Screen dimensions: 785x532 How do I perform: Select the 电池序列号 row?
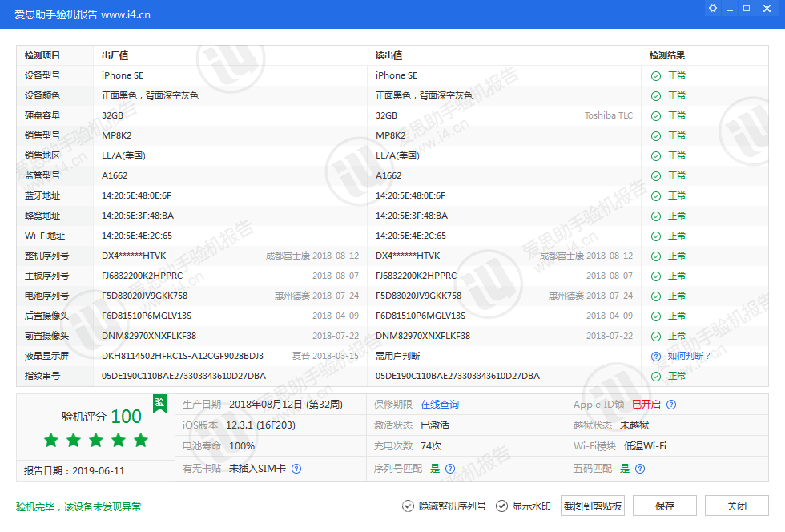point(46,296)
